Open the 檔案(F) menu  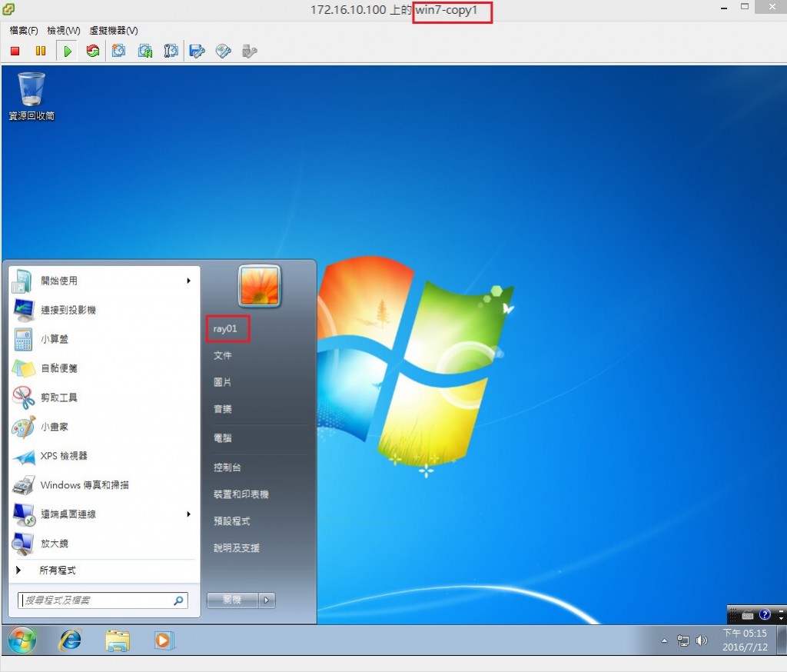coord(24,31)
